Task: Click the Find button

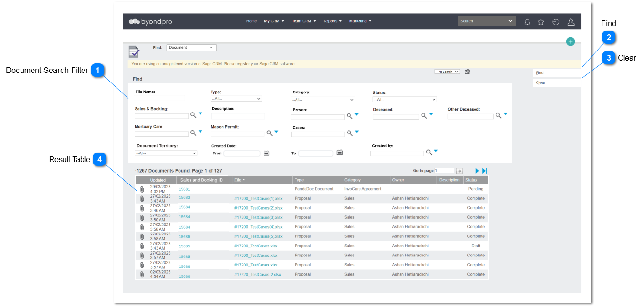Action: coord(557,73)
